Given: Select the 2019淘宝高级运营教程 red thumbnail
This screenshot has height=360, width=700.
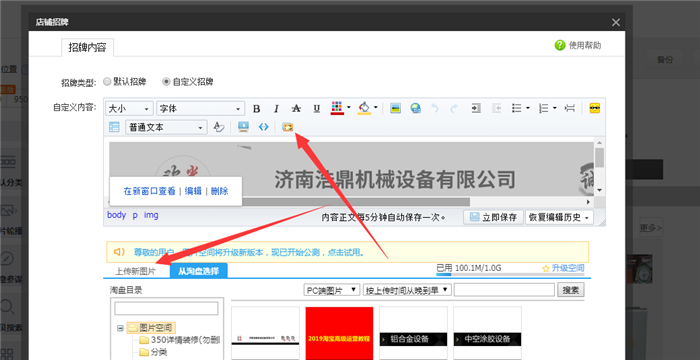Looking at the screenshot, I should (x=339, y=333).
